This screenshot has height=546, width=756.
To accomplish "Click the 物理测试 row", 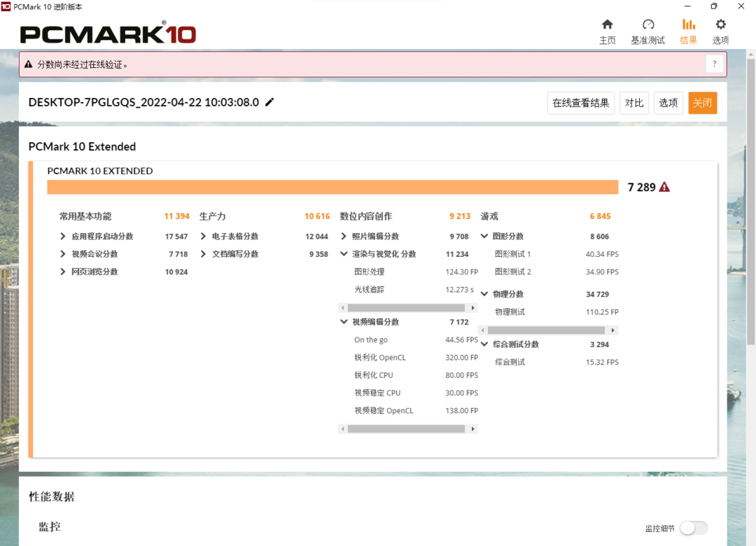I will tap(556, 312).
